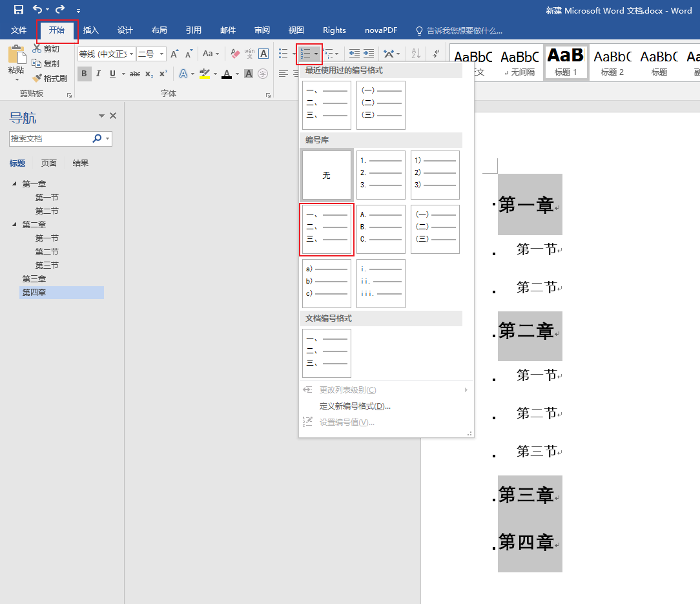Click in the 搜索文档 search box
Image resolution: width=700 pixels, height=604 pixels.
[x=50, y=139]
